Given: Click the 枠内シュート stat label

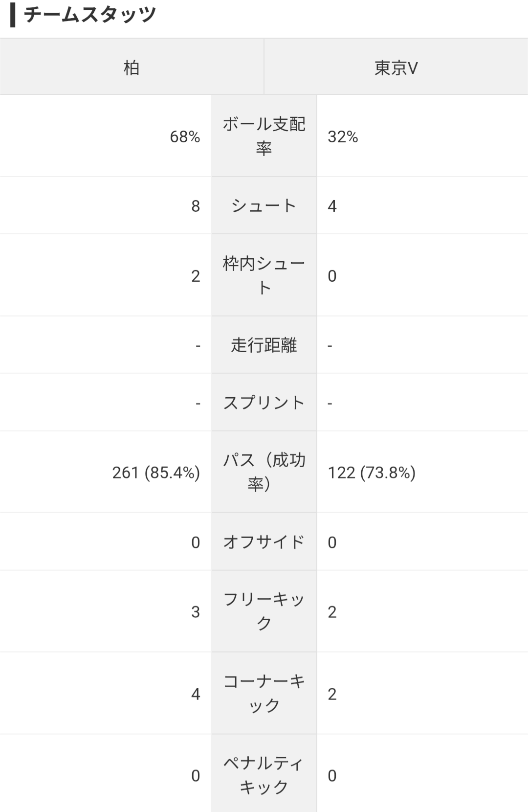Looking at the screenshot, I should 264,275.
